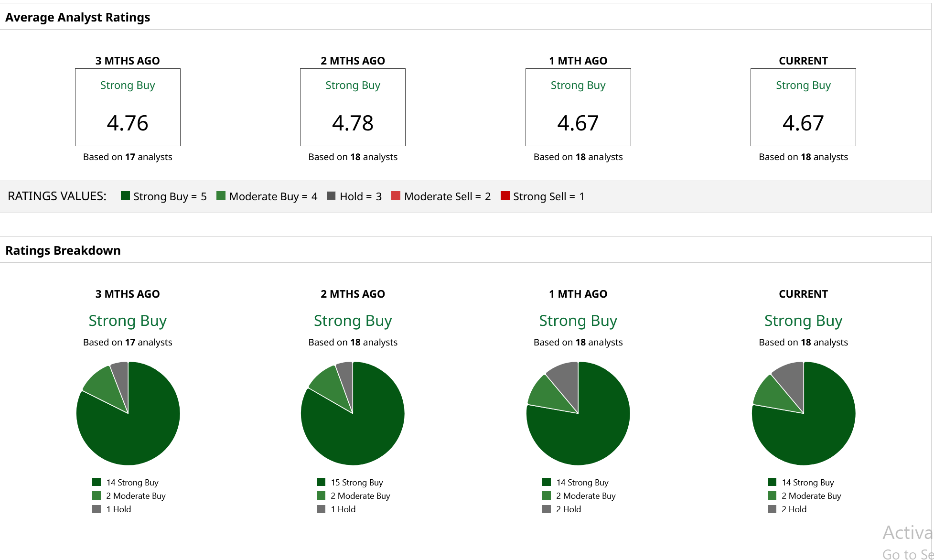Click the 1 MTH AGO pie chart
The width and height of the screenshot is (934, 560).
click(x=578, y=413)
